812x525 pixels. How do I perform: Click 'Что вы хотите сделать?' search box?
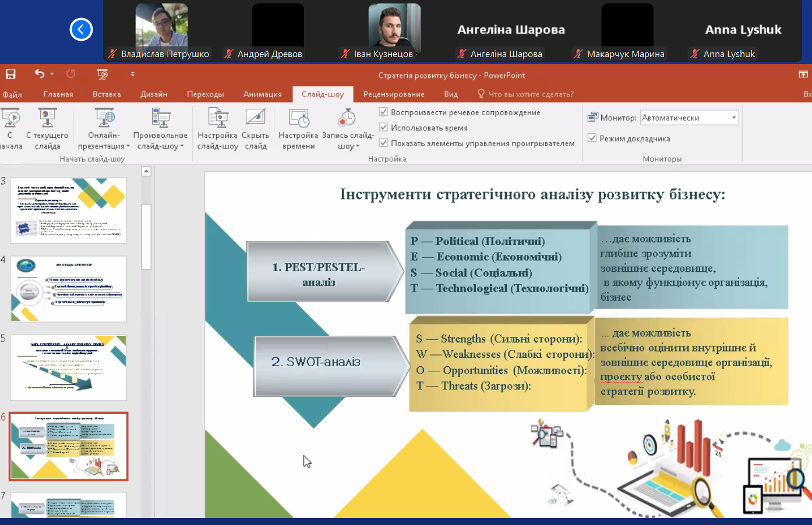(530, 94)
